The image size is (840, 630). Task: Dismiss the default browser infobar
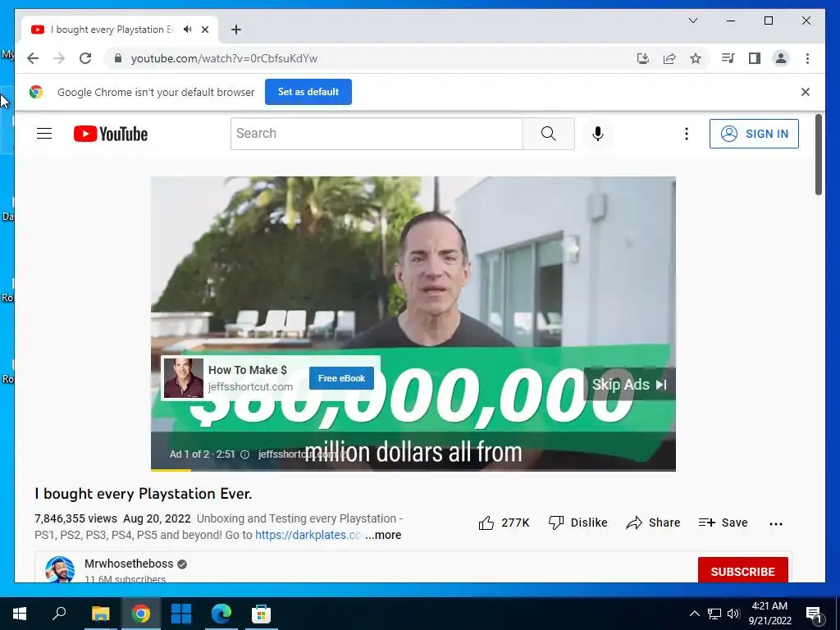coord(806,92)
